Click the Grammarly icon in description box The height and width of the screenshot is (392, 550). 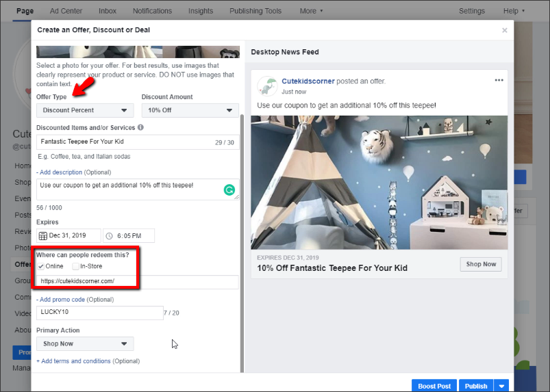(x=229, y=190)
